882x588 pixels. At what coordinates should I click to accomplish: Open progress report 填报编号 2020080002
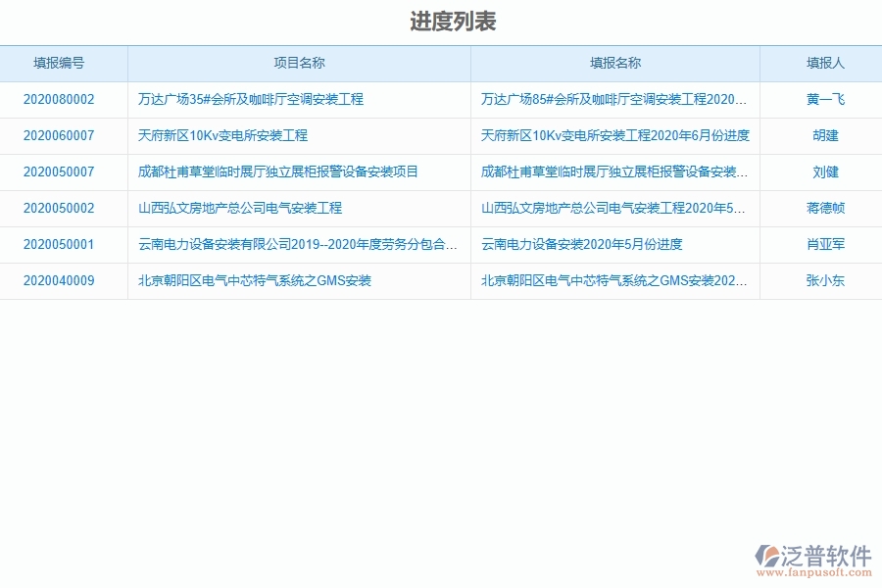point(63,99)
